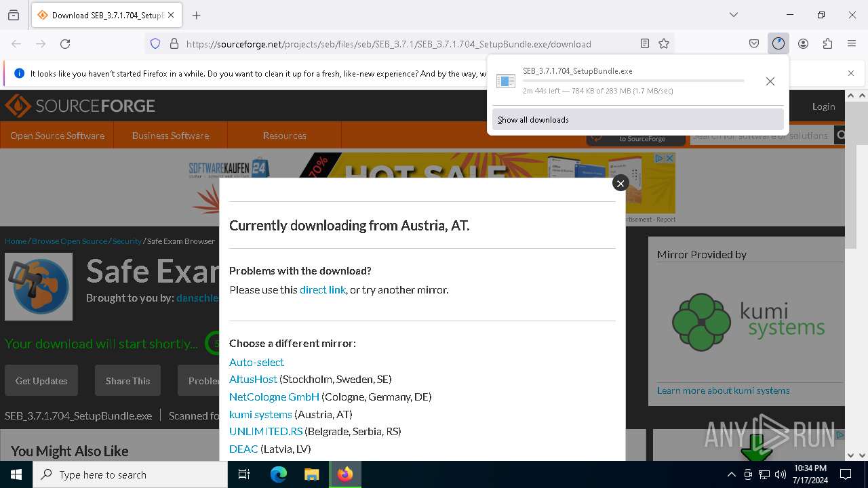Open Task View on taskbar
Screen dimensions: 868x488
(x=244, y=474)
